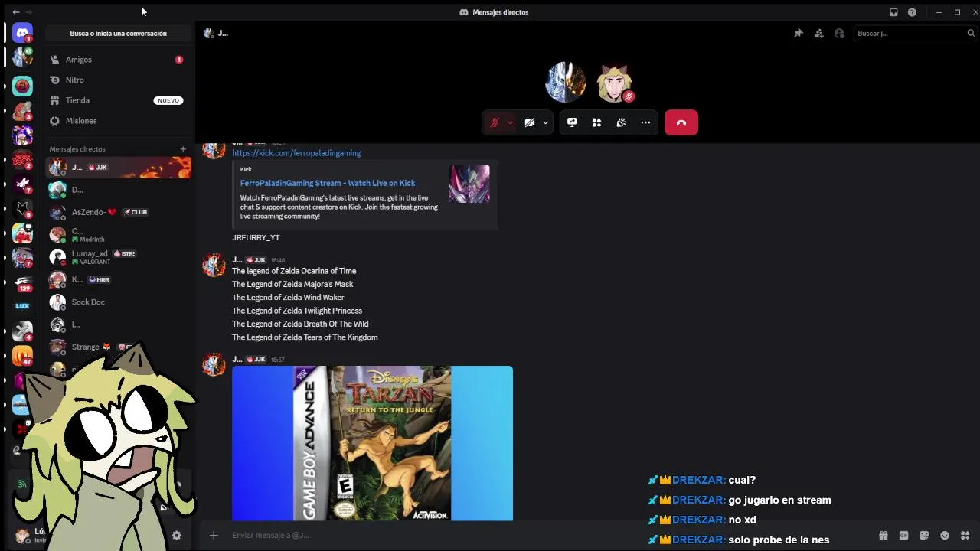Turn on the camera in call
The width and height of the screenshot is (980, 551).
pos(530,122)
